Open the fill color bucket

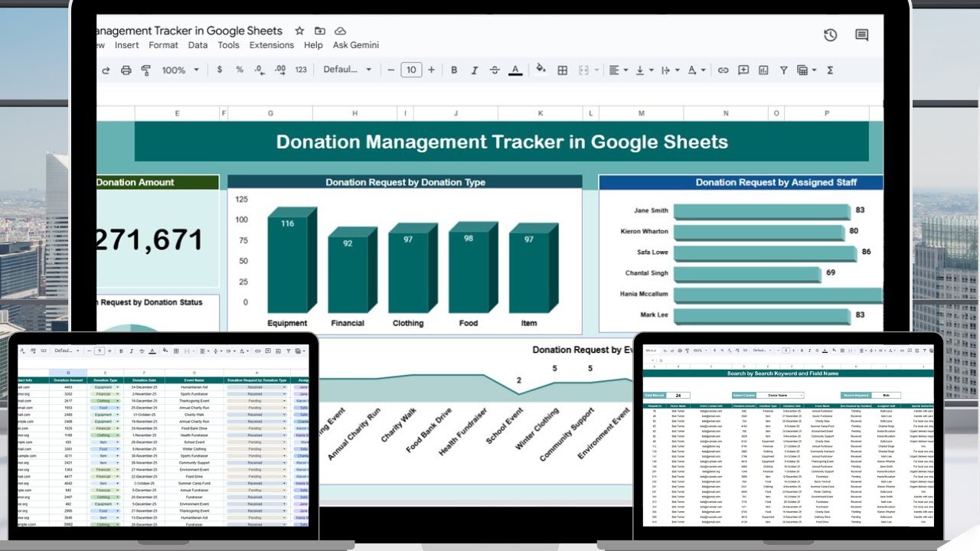pos(541,69)
